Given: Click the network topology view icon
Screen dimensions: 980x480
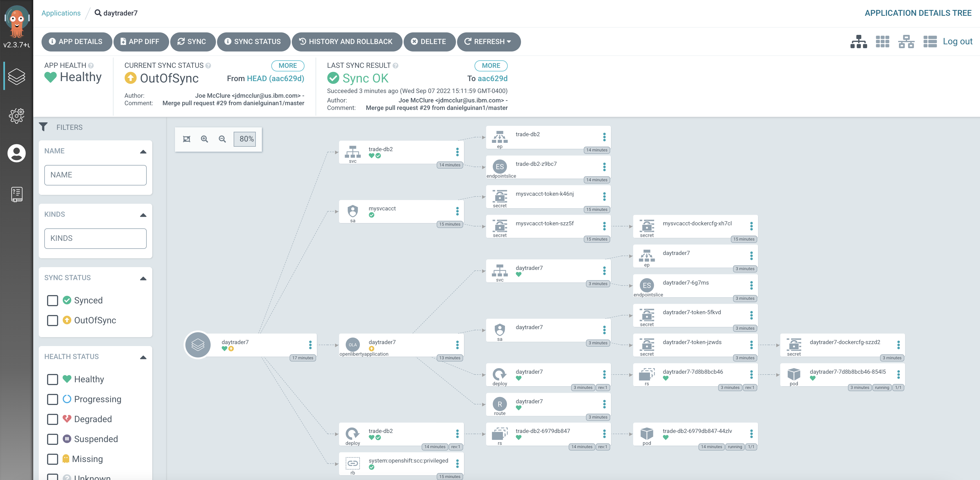Looking at the screenshot, I should pyautogui.click(x=906, y=42).
